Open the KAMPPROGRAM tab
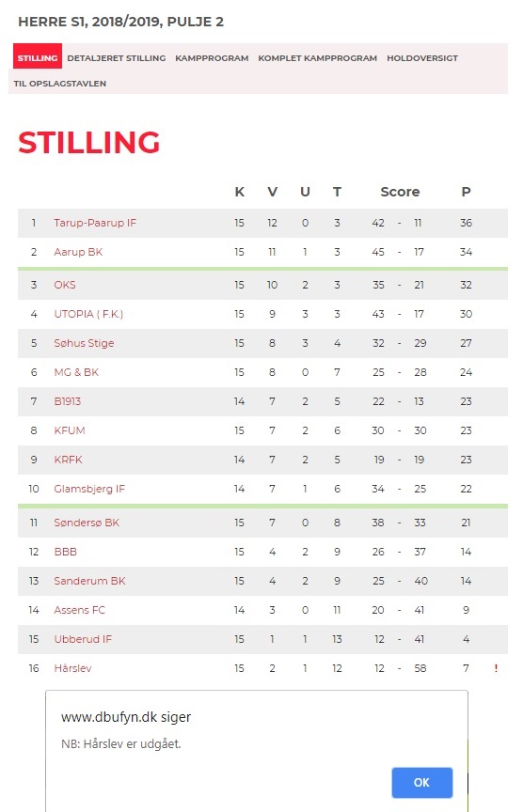 [212, 58]
